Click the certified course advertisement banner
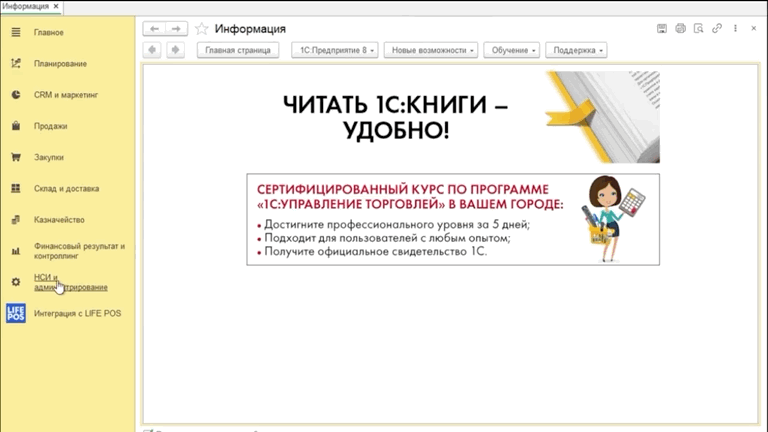Screen dimensions: 768x432 click(x=453, y=219)
